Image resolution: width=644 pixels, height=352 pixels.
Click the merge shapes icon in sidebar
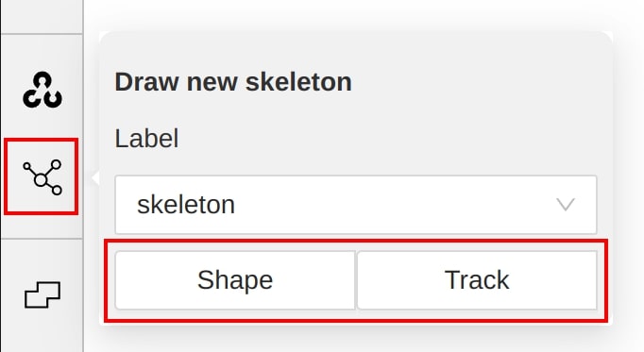(x=42, y=294)
